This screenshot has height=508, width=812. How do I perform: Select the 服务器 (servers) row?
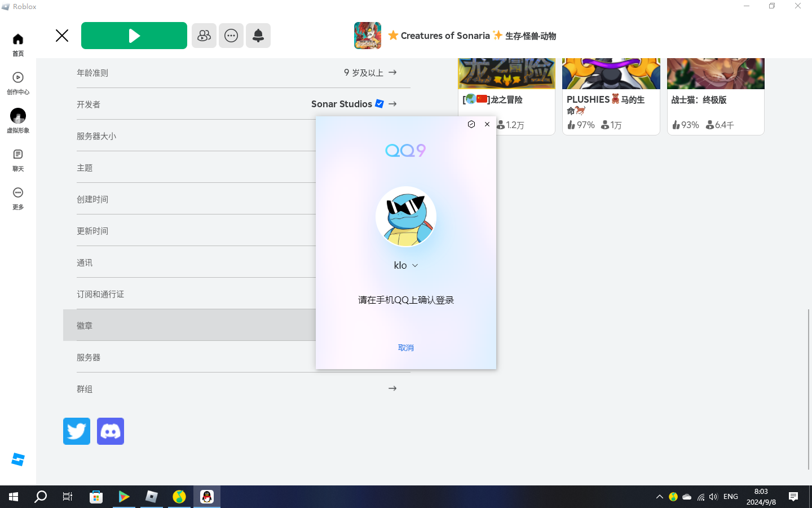point(196,357)
